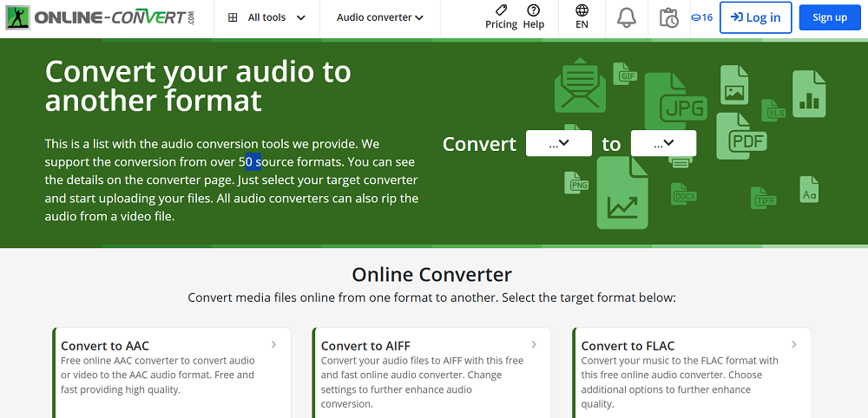Open the conversion history clipboard icon

[668, 17]
